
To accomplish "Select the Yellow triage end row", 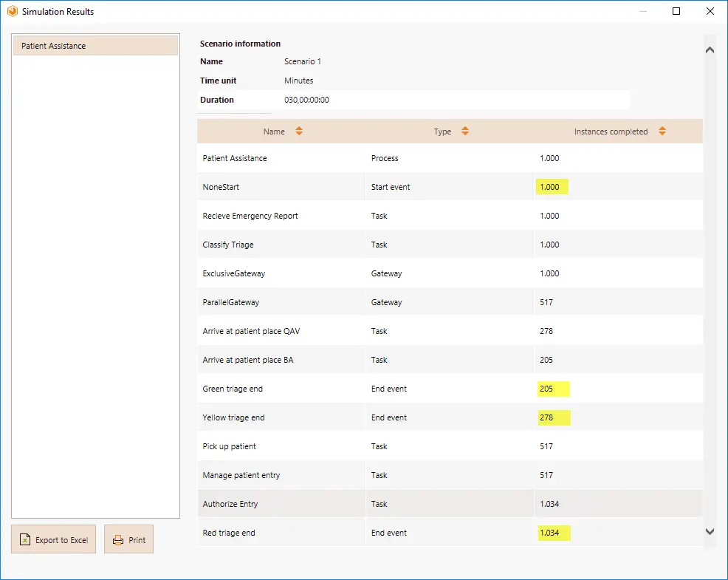I will click(x=450, y=417).
